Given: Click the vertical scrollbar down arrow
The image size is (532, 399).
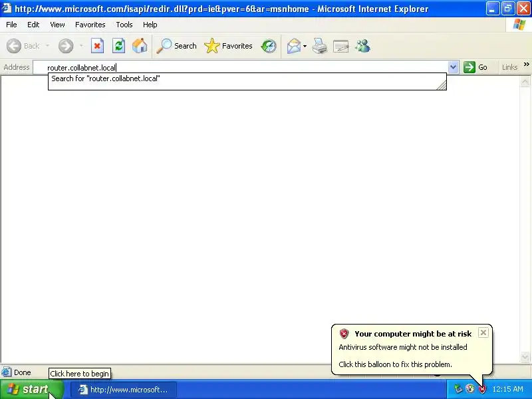Looking at the screenshot, I should [x=525, y=356].
